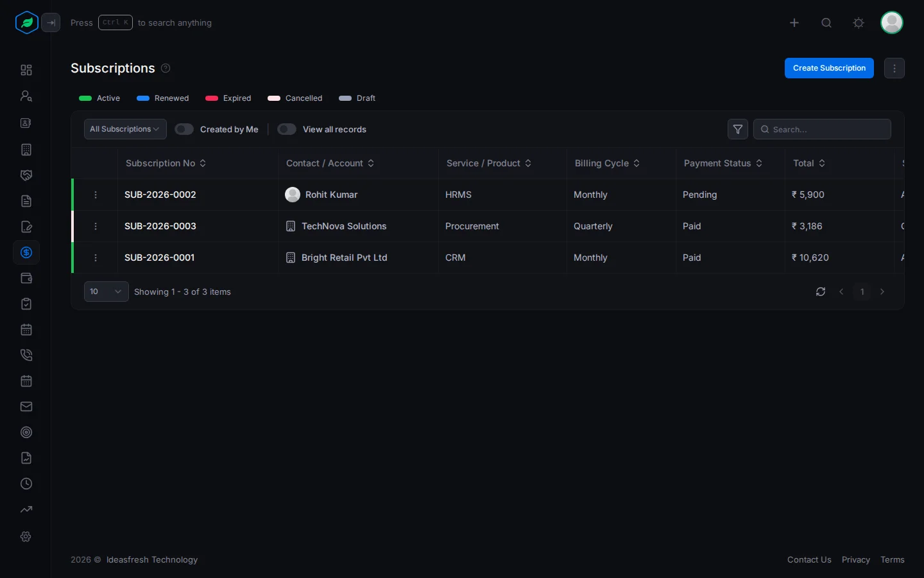Image resolution: width=924 pixels, height=578 pixels.
Task: Click the green leaf app logo
Action: (26, 22)
